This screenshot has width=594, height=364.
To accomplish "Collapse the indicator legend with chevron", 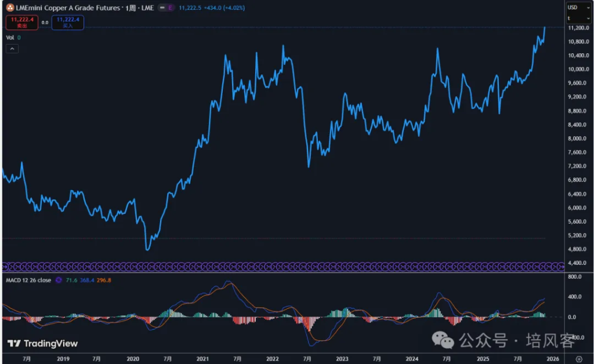I will click(12, 49).
